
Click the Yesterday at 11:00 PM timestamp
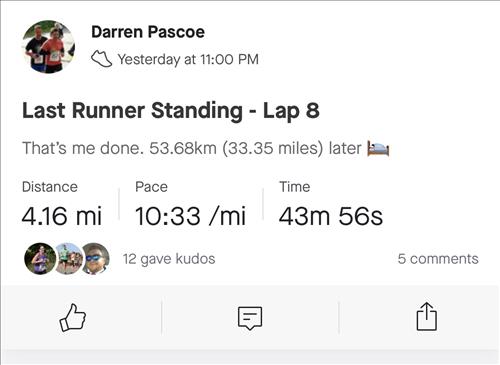click(188, 59)
